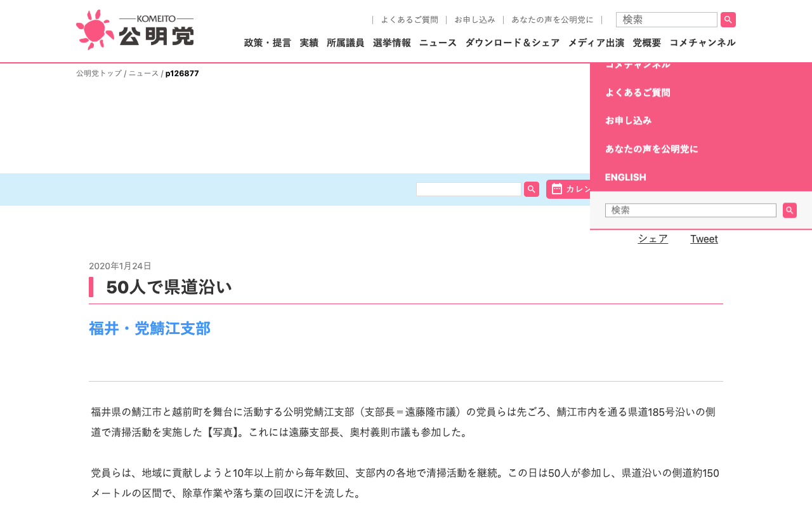Click the subtitle 福井・党鯖江支部
The height and width of the screenshot is (508, 812).
pyautogui.click(x=150, y=328)
